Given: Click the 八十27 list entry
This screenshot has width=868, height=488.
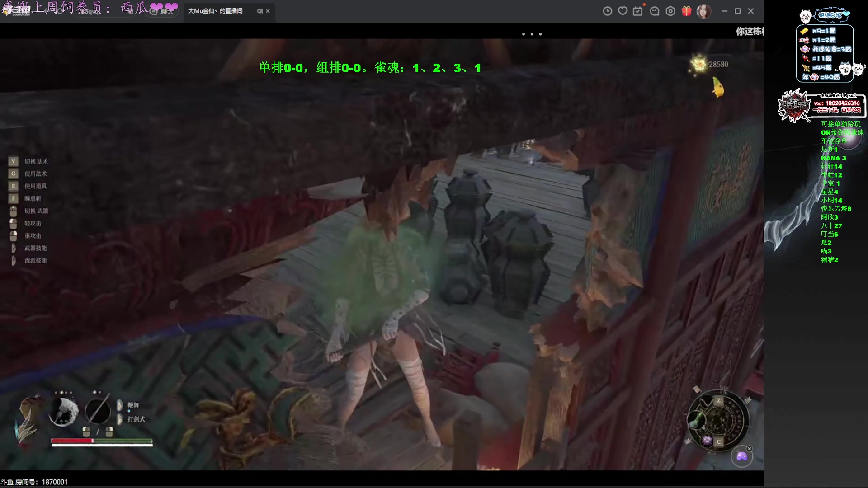Looking at the screenshot, I should click(x=831, y=226).
